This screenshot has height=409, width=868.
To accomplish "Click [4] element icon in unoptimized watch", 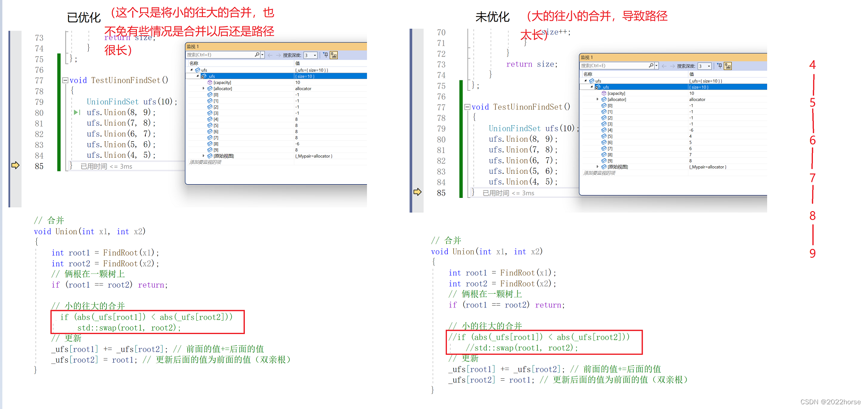I will click(604, 130).
